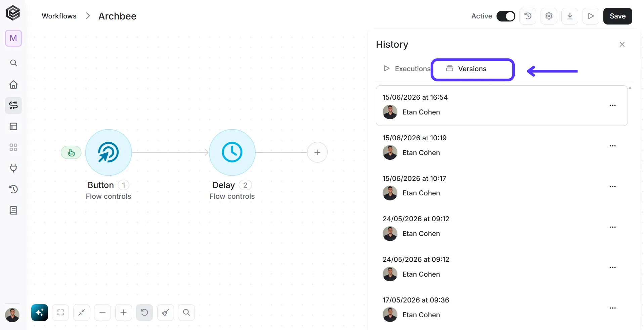Select the Delay node on canvas

pos(232,152)
